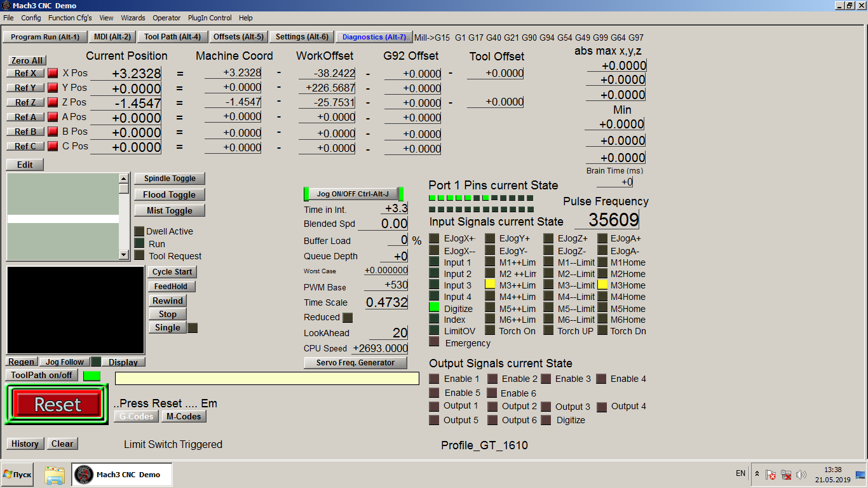
Task: Toggle Single step mode
Action: pos(168,328)
